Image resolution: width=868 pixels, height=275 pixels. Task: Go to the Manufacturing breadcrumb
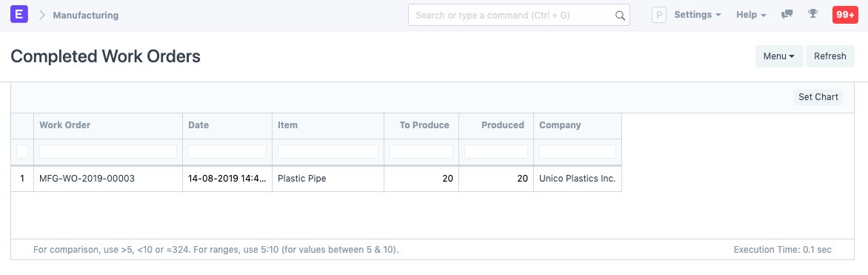(x=86, y=16)
